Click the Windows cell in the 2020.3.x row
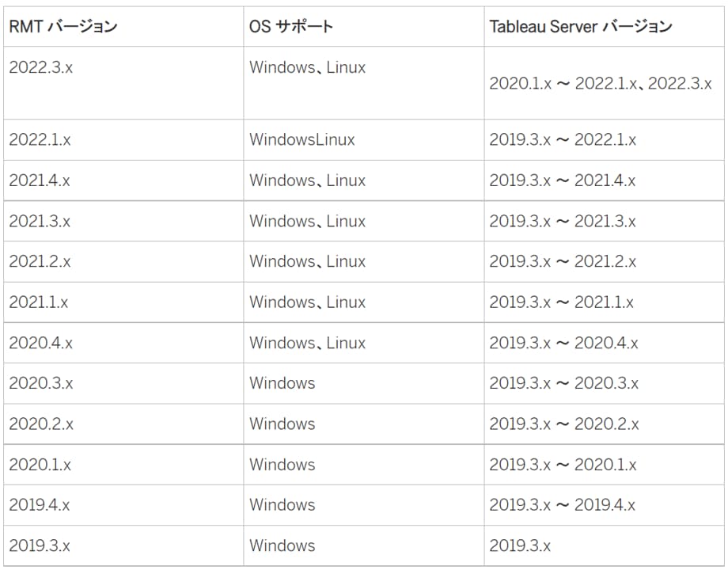The image size is (728, 570). pyautogui.click(x=364, y=383)
